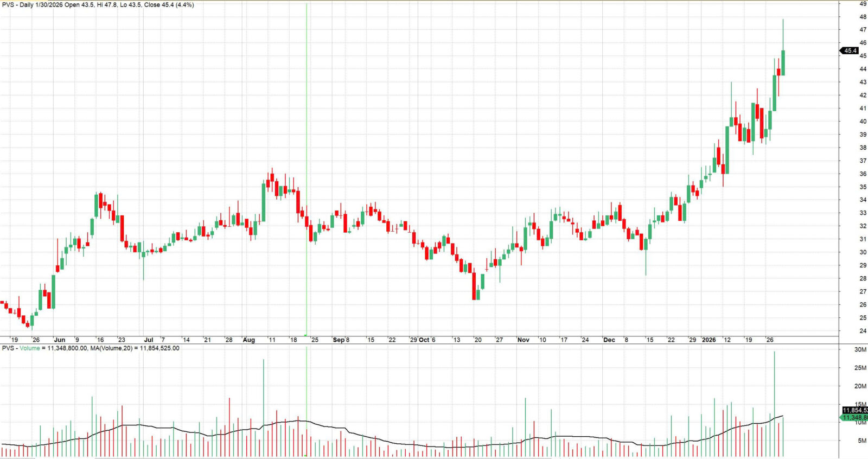Viewport: 868px width, 459px height.
Task: Click the 49 level on price axis
Action: (x=863, y=4)
